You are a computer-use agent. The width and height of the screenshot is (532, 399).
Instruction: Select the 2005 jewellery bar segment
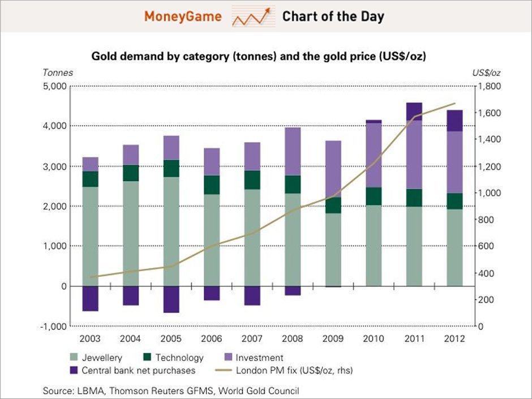(x=171, y=231)
